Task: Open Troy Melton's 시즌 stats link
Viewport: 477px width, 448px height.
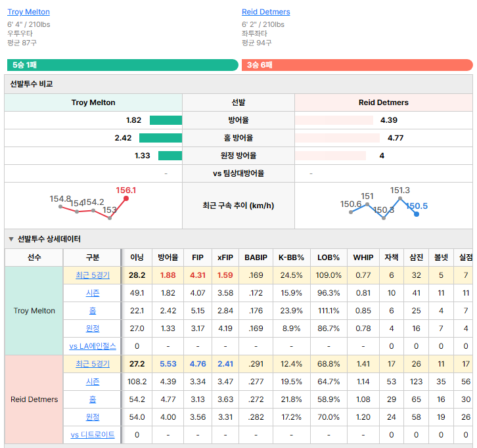Action: point(93,293)
